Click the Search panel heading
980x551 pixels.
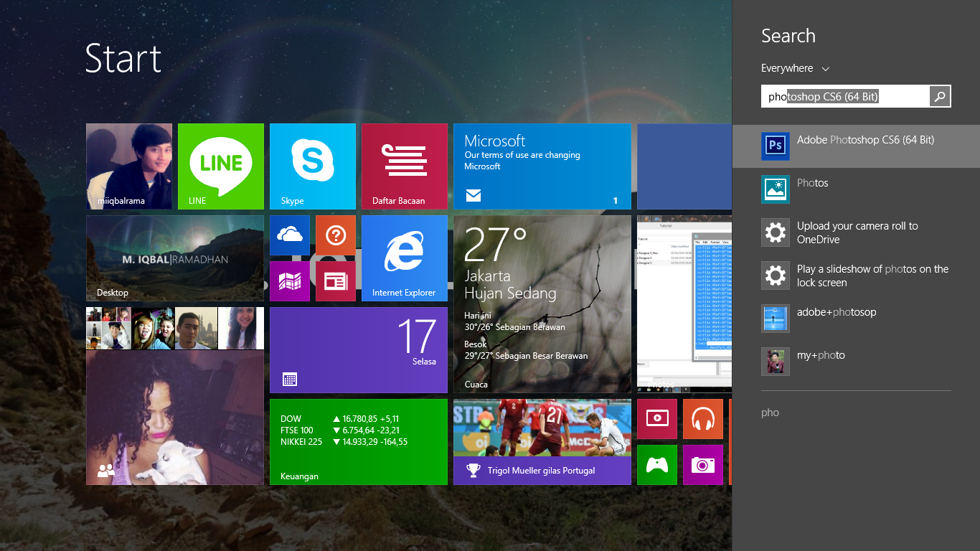788,36
